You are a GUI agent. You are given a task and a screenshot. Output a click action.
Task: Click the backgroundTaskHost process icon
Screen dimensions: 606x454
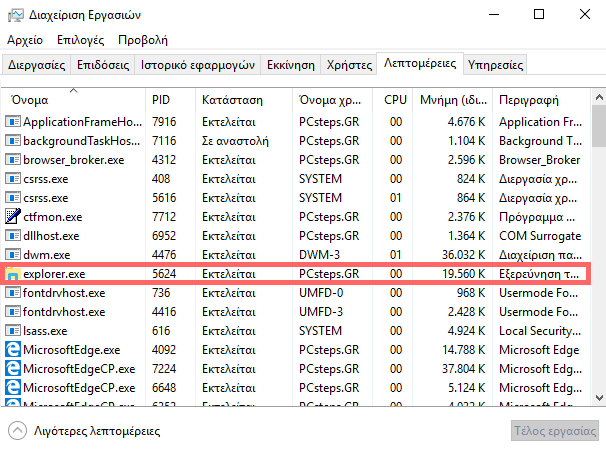coord(13,141)
